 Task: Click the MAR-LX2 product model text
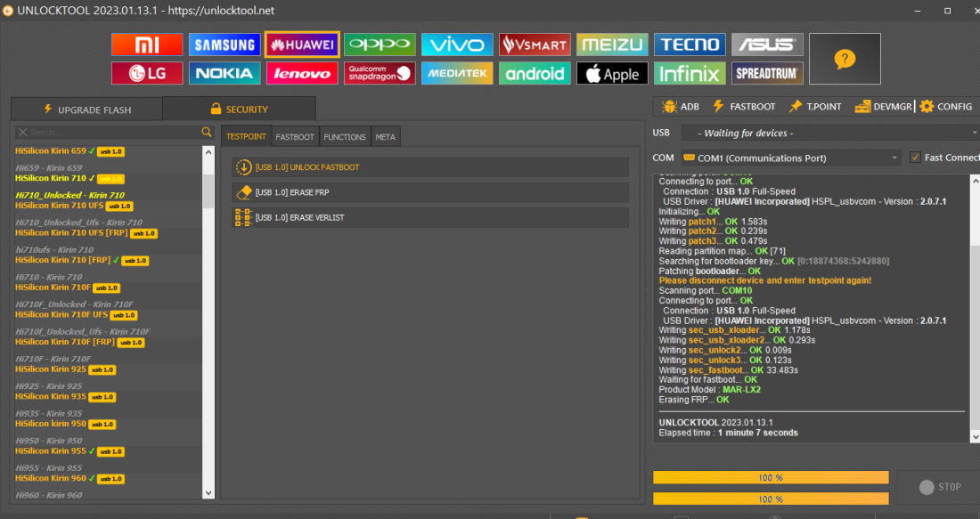(741, 390)
